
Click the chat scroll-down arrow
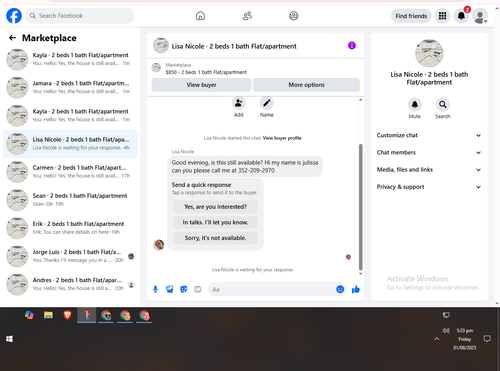(360, 274)
